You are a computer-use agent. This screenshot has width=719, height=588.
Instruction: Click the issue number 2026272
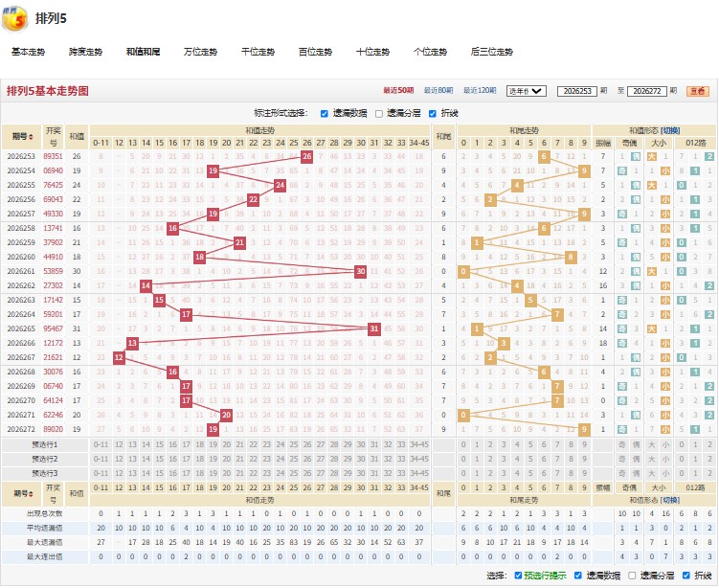tap(21, 429)
